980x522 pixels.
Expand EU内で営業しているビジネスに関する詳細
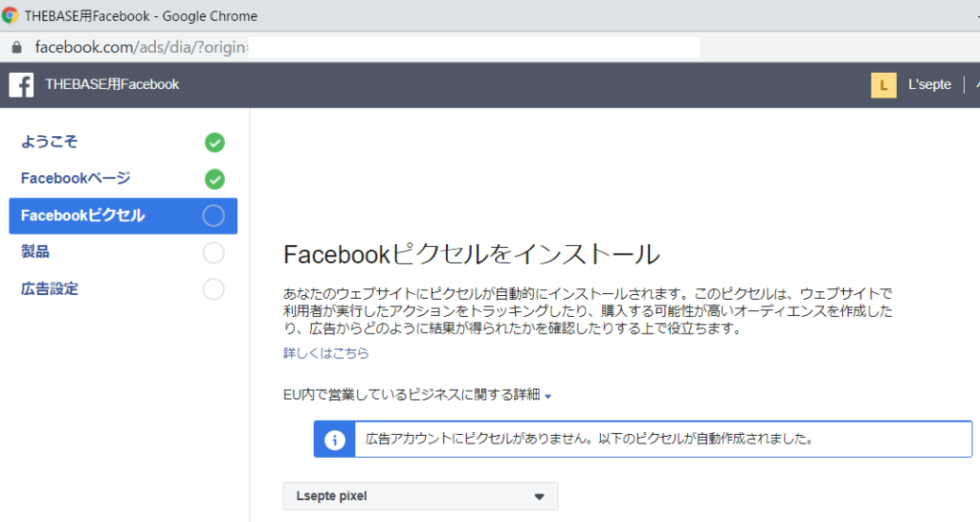click(417, 396)
